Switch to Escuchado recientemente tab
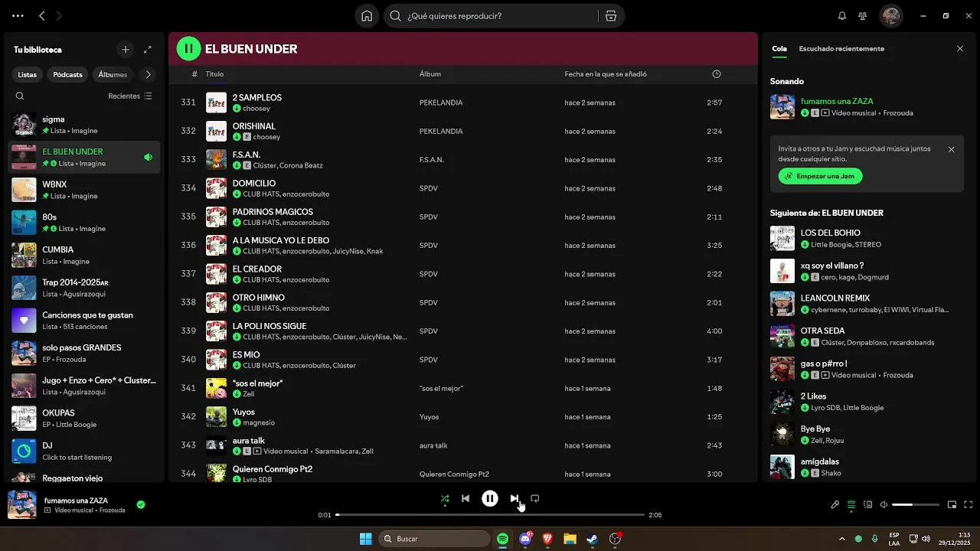 click(841, 49)
